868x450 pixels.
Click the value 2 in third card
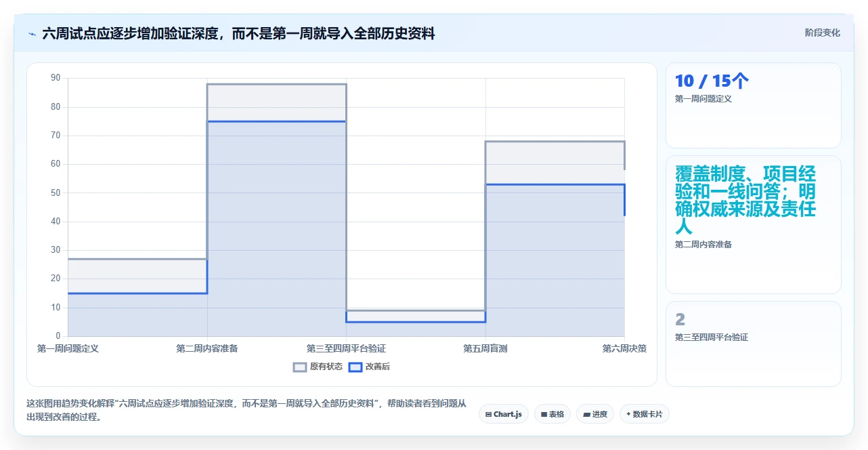coord(680,319)
